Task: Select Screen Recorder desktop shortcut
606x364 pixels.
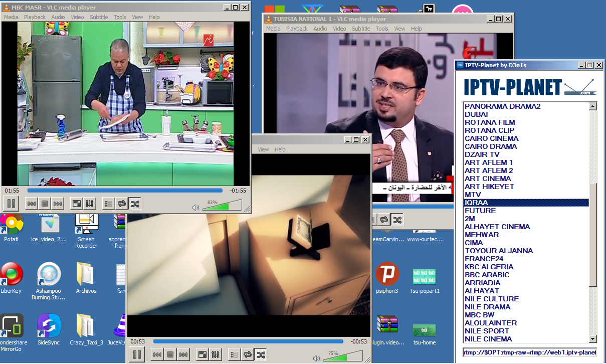Action: (x=86, y=231)
